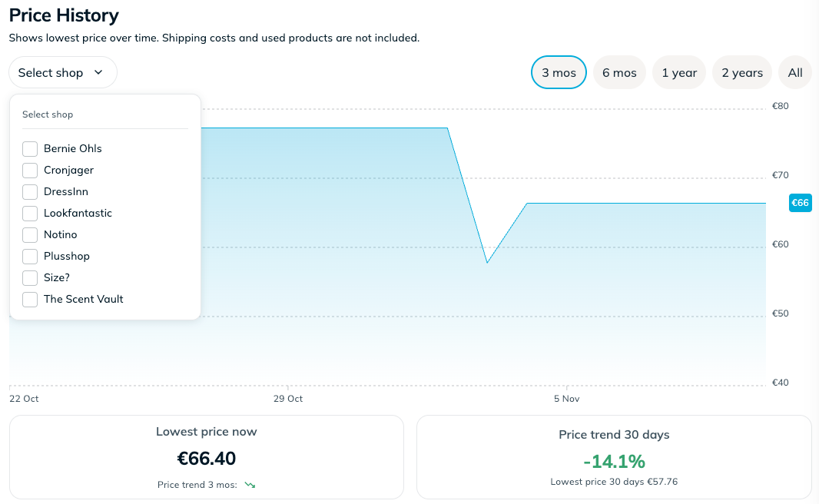819x504 pixels.
Task: Reselect the highlighted 3 mos range
Action: coord(559,71)
